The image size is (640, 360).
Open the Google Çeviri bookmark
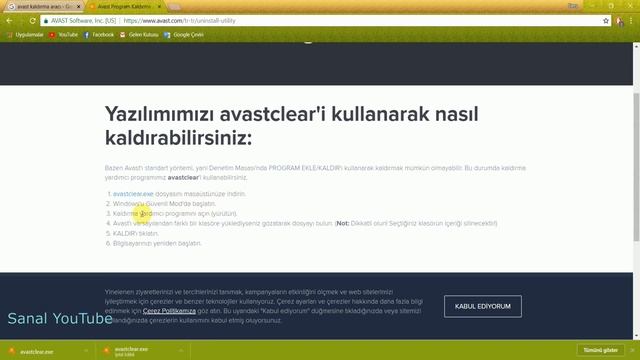[x=184, y=35]
